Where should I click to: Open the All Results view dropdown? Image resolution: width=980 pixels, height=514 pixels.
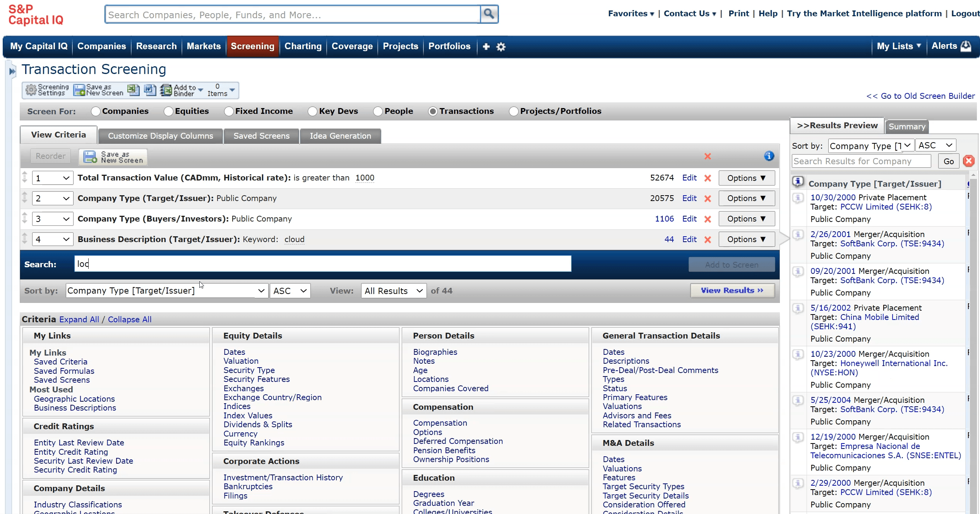click(x=393, y=291)
